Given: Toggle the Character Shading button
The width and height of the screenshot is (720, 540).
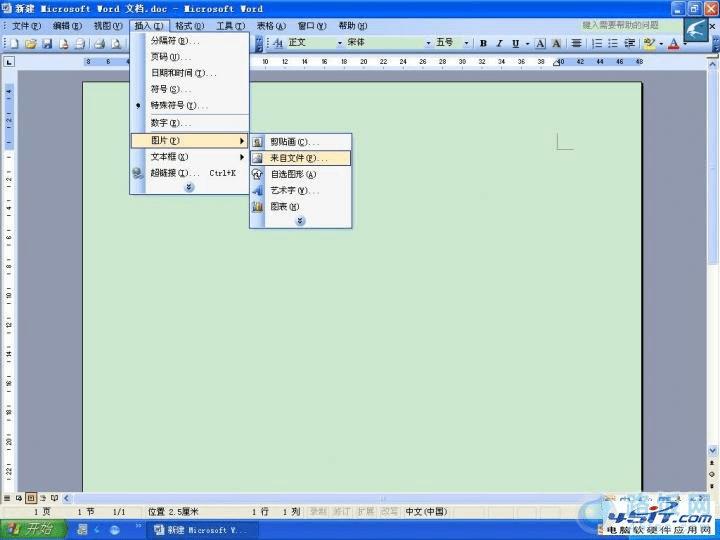Looking at the screenshot, I should [x=556, y=43].
